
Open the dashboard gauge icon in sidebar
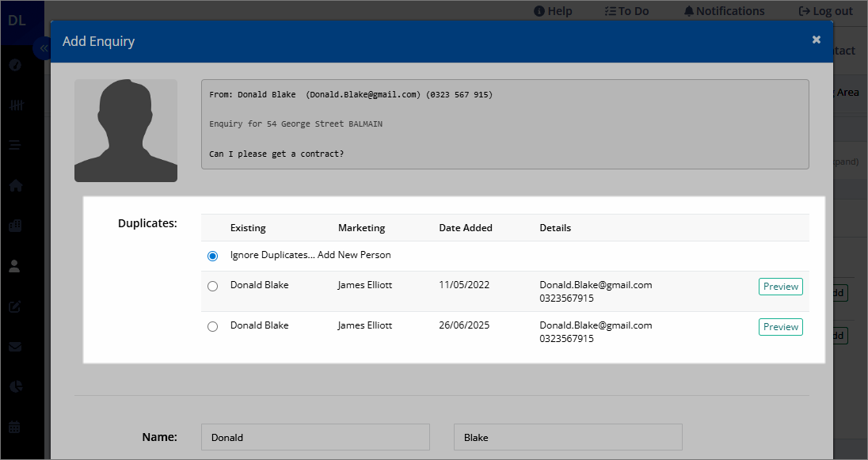point(16,66)
